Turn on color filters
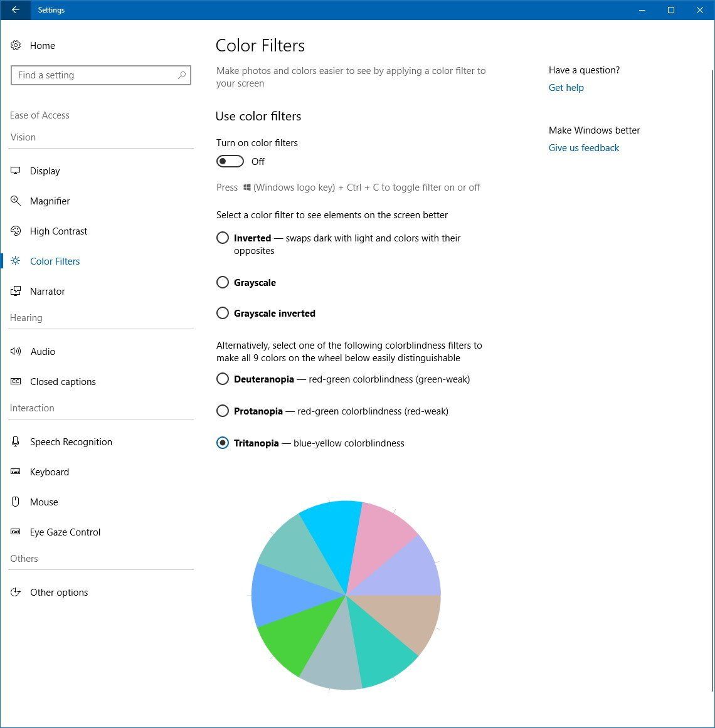Screen dimensions: 715x728 click(x=230, y=161)
